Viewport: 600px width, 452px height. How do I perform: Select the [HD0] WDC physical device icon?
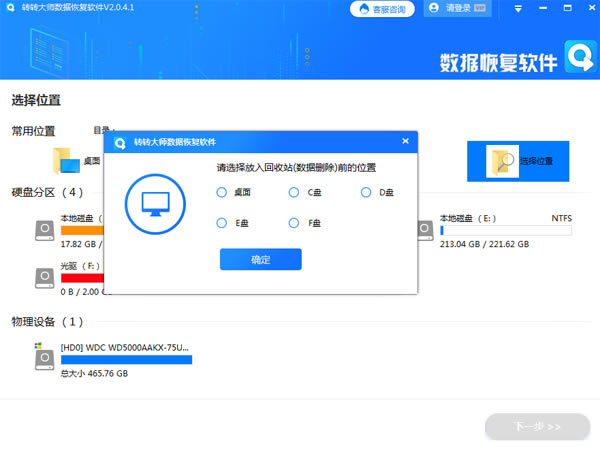(x=44, y=357)
